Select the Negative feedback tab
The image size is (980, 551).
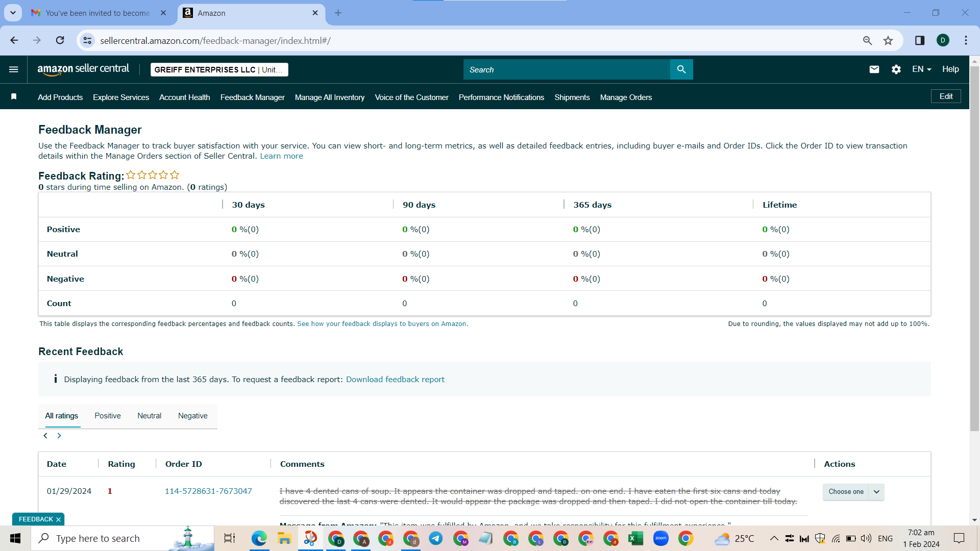[x=192, y=416]
